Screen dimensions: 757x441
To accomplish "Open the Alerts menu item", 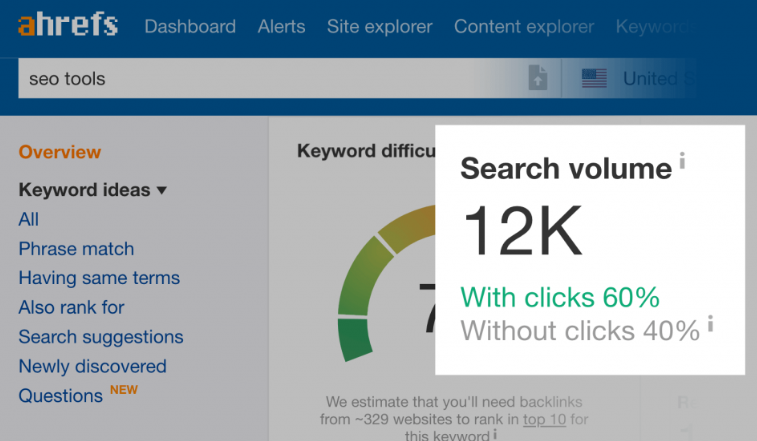I will [281, 27].
